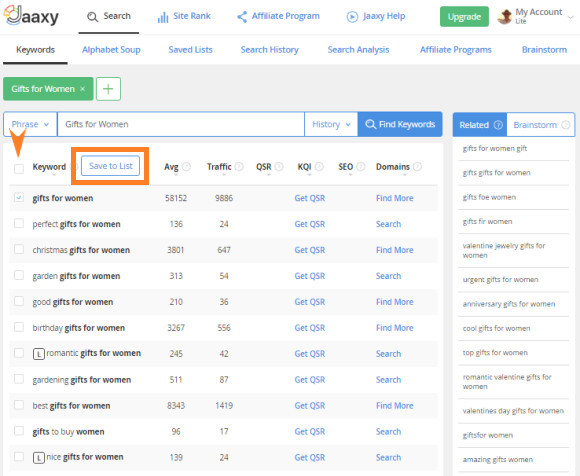Add a new search tab with plus icon
The width and height of the screenshot is (580, 476).
pos(108,89)
